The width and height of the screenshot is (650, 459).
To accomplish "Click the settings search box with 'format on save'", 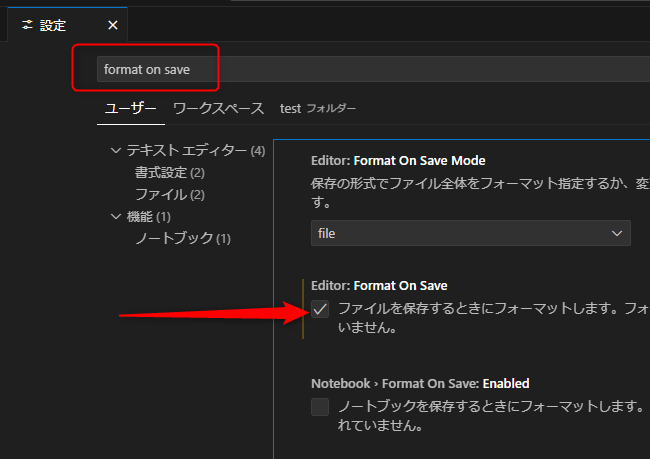I will (370, 69).
